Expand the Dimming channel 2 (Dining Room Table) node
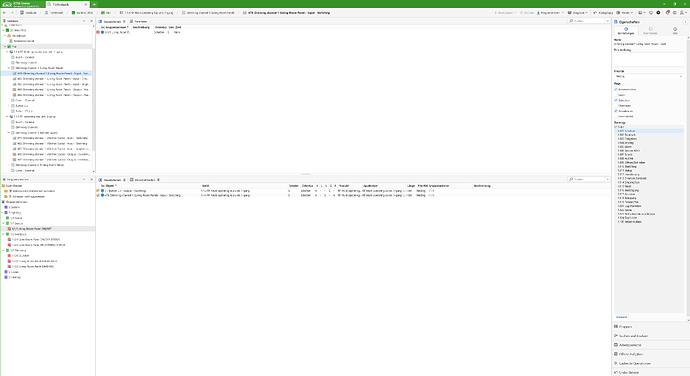This screenshot has height=376, width=690. [9, 165]
